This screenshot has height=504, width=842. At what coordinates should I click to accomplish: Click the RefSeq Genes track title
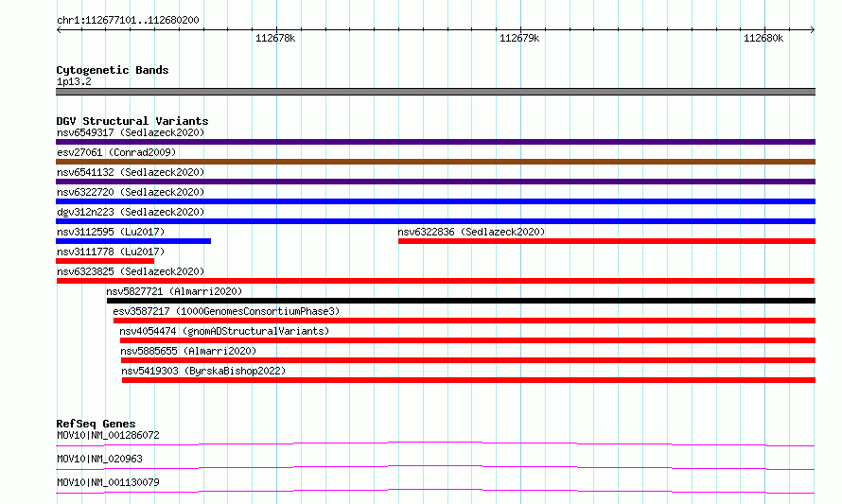(x=96, y=424)
